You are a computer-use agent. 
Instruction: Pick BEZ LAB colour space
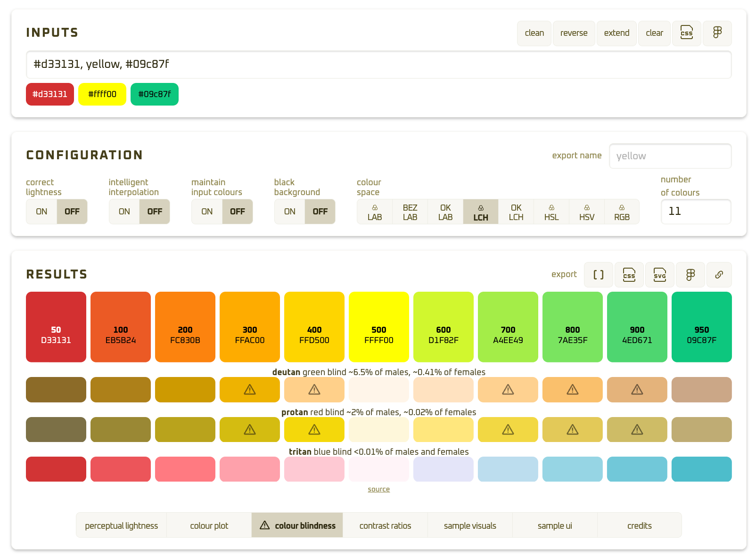[410, 212]
